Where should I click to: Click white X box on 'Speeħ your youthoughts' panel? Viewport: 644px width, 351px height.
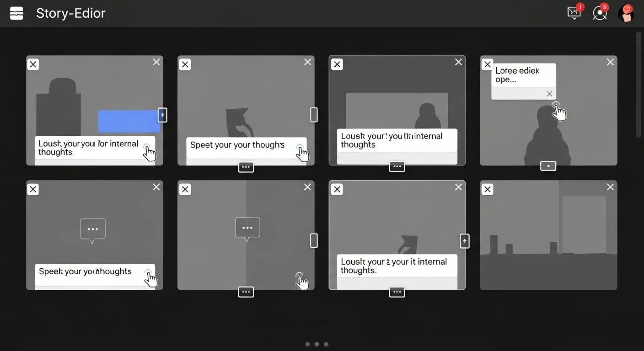pyautogui.click(x=33, y=189)
